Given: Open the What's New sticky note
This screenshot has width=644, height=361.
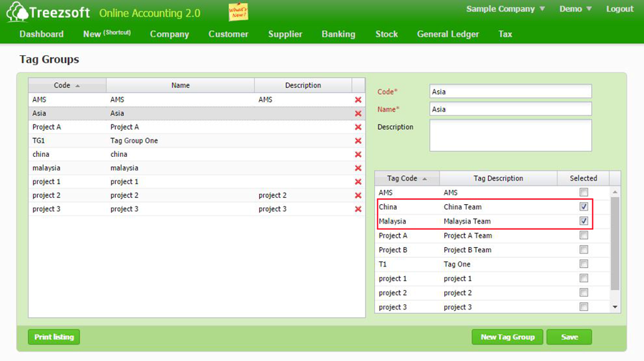Looking at the screenshot, I should click(238, 12).
